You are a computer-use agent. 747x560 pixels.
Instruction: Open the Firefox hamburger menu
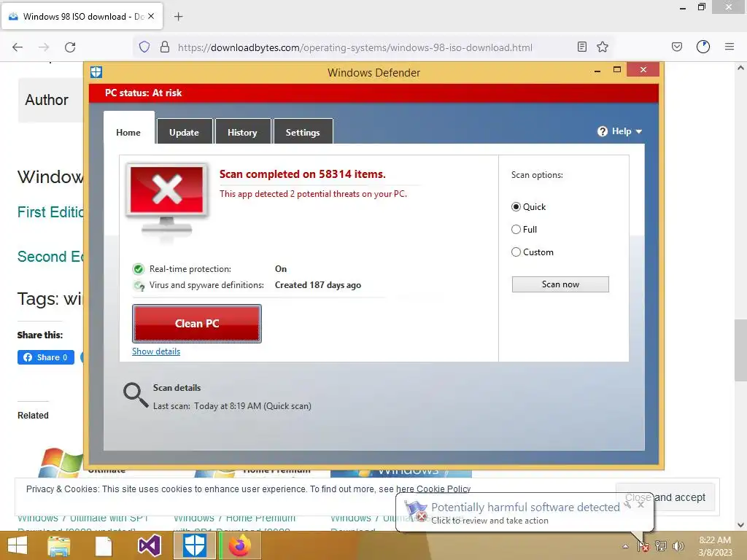[x=729, y=47]
